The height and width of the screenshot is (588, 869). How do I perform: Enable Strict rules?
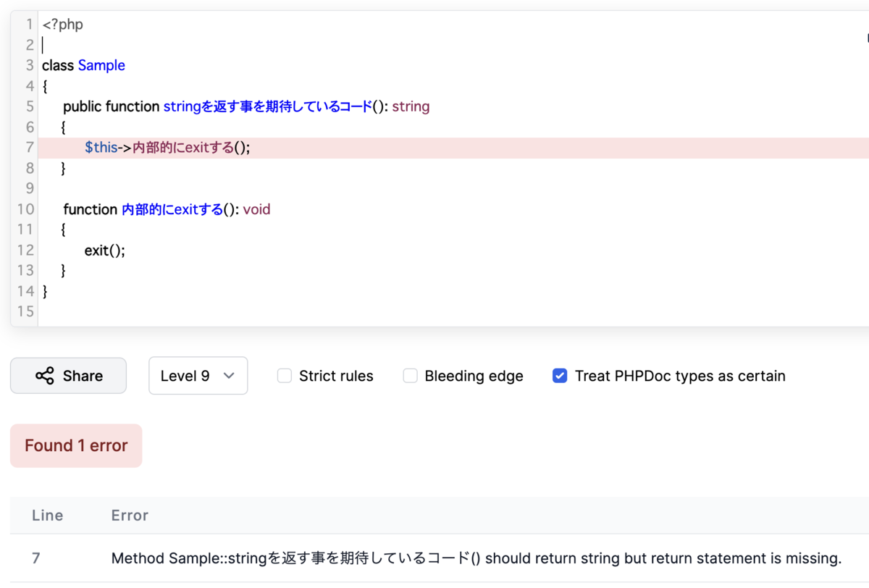pyautogui.click(x=284, y=375)
